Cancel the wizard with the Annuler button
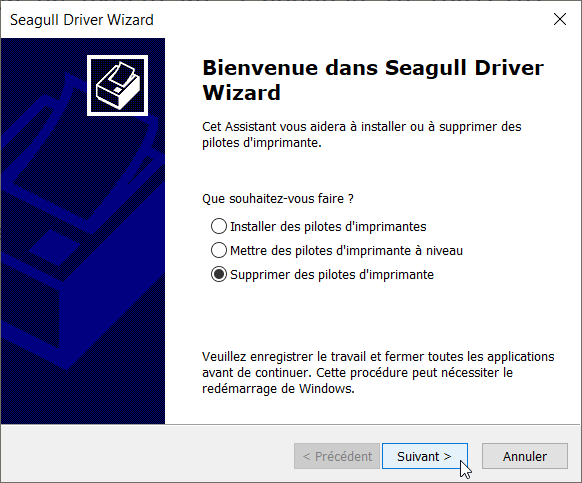The height and width of the screenshot is (483, 582). coord(525,456)
